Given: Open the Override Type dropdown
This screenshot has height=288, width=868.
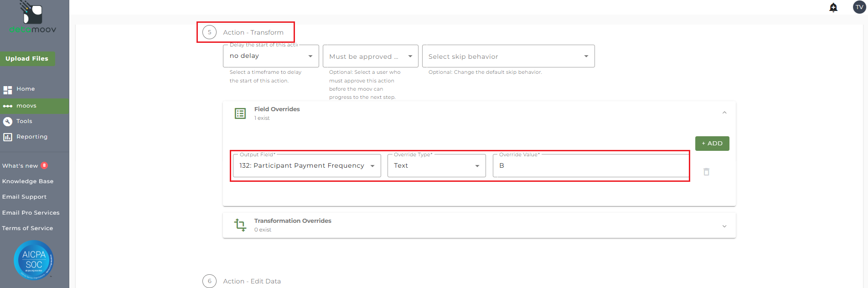Looking at the screenshot, I should tap(436, 165).
